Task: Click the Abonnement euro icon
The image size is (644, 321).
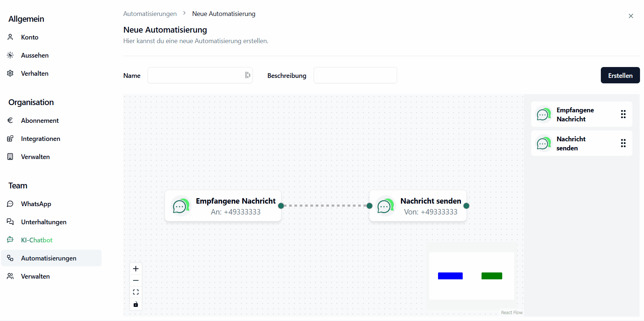Action: point(10,120)
